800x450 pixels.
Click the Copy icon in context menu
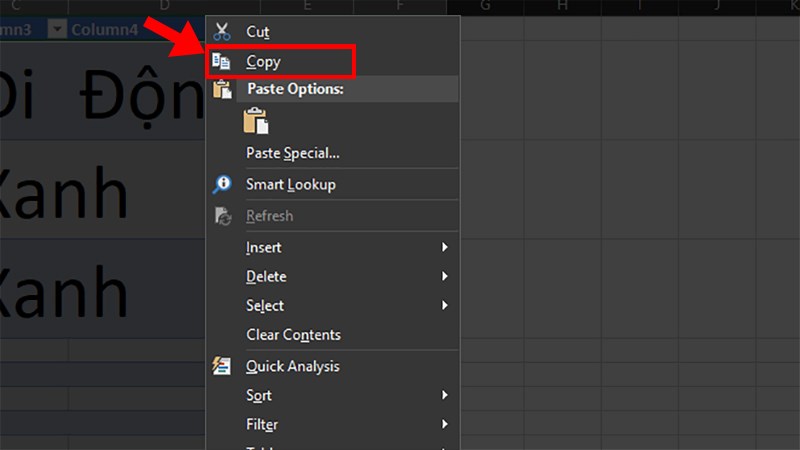coord(221,61)
